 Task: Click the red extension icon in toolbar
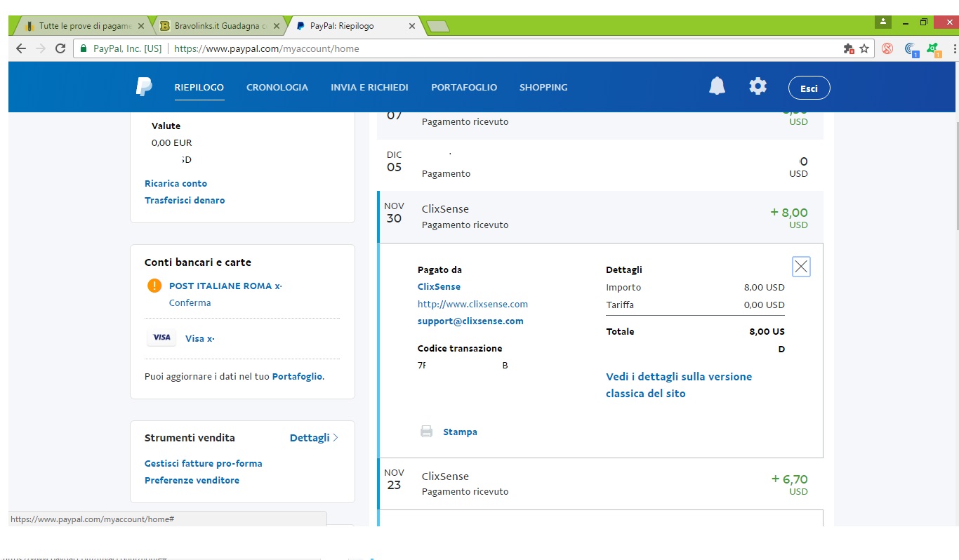tap(887, 48)
